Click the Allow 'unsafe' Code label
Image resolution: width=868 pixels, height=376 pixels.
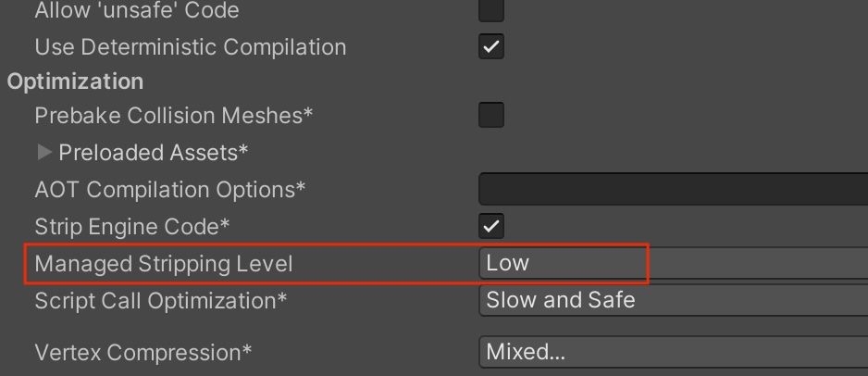[x=137, y=11]
